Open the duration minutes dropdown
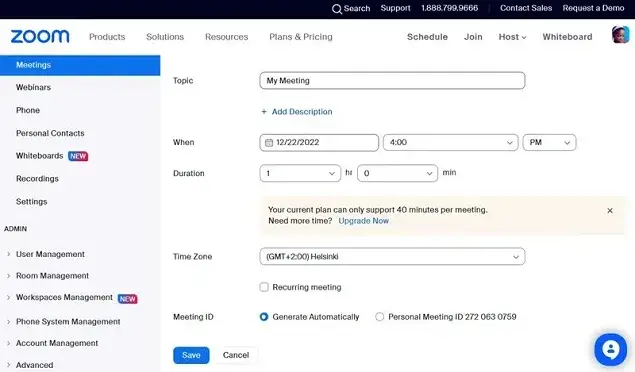 tap(397, 173)
